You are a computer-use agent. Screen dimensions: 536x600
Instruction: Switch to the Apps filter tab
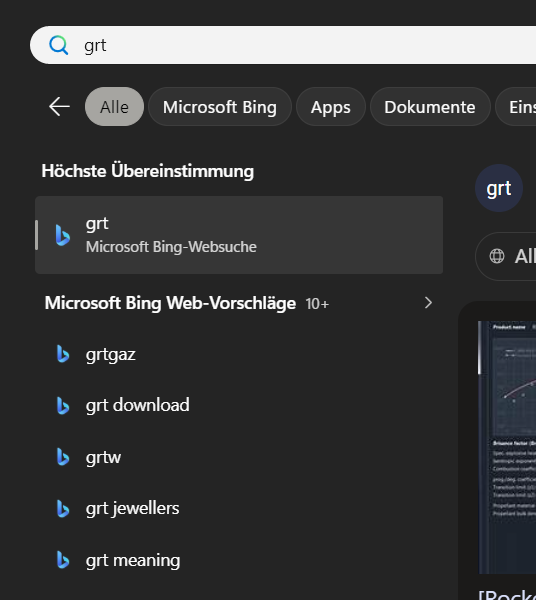pos(331,107)
